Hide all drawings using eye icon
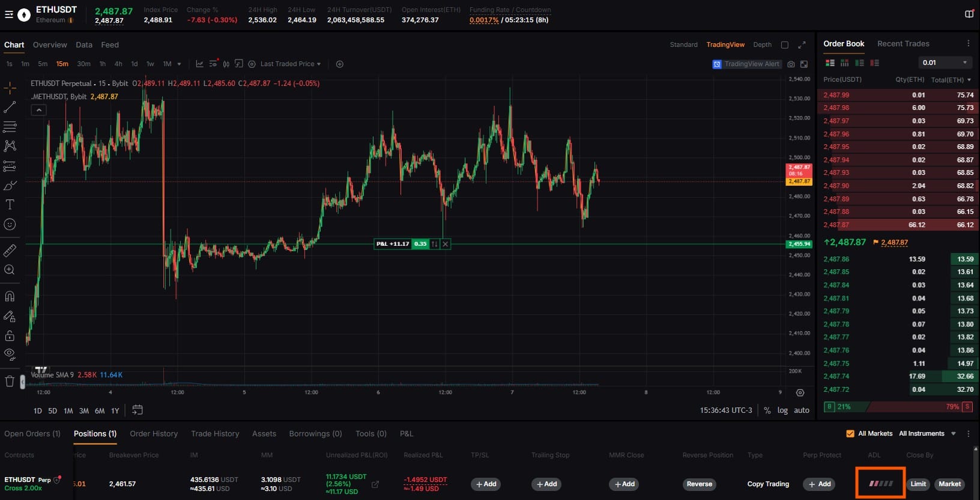980x500 pixels. click(10, 353)
